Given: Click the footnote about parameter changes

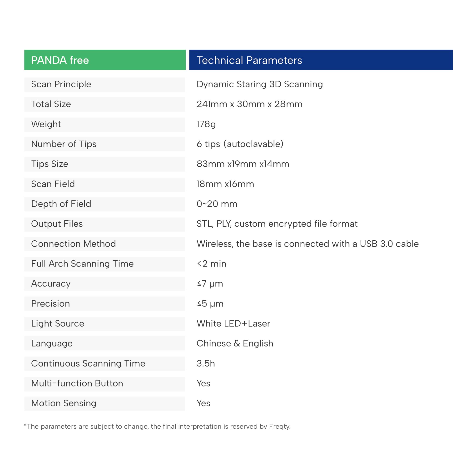Looking at the screenshot, I should pos(157,426).
